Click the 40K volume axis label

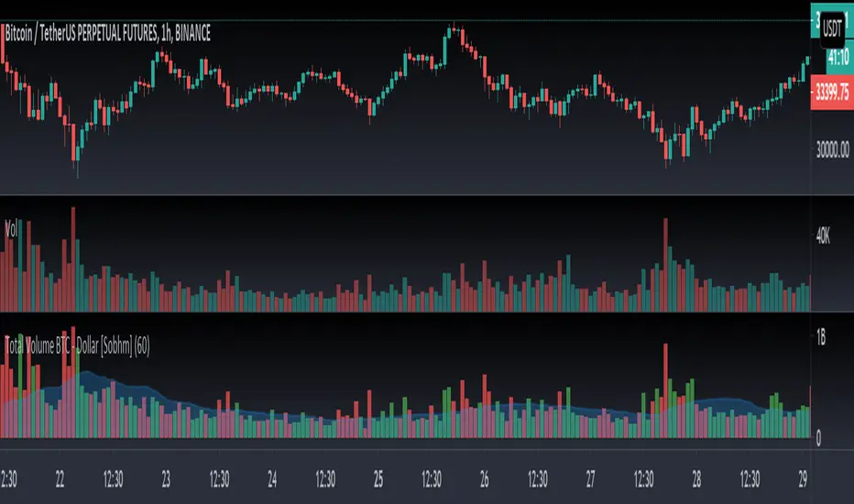[822, 237]
